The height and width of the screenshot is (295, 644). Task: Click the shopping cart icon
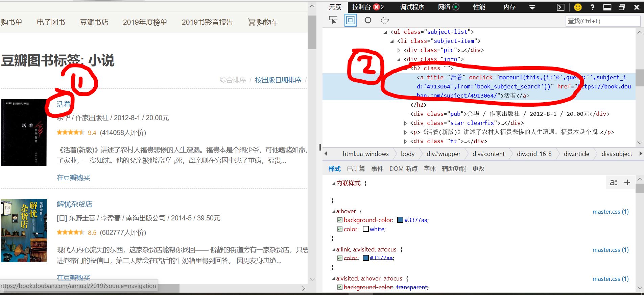tap(251, 22)
